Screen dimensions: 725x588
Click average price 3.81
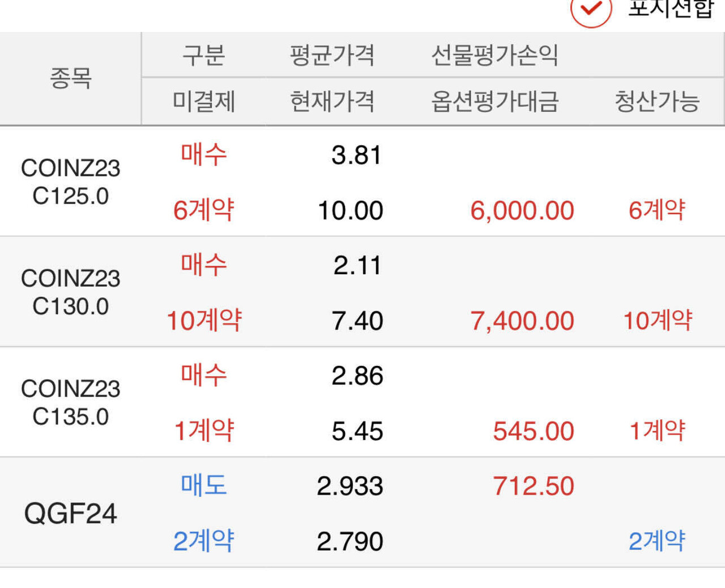click(x=357, y=155)
